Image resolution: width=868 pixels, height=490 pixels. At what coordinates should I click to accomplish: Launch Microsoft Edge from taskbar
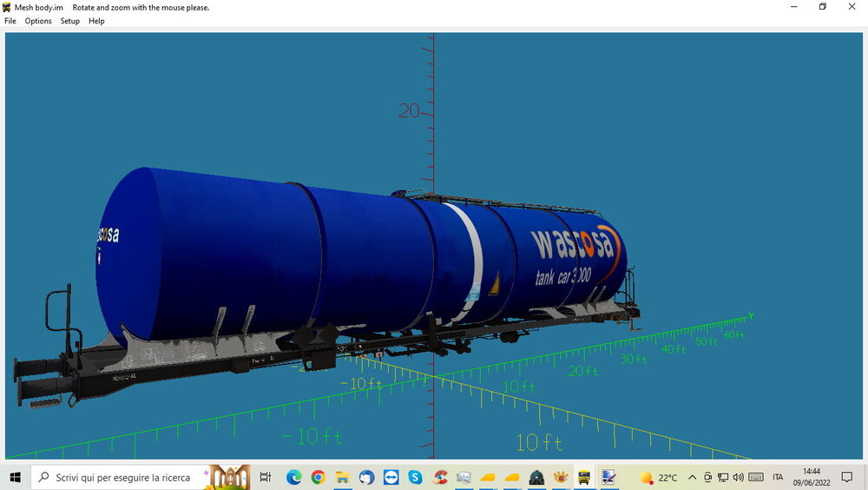pos(294,477)
